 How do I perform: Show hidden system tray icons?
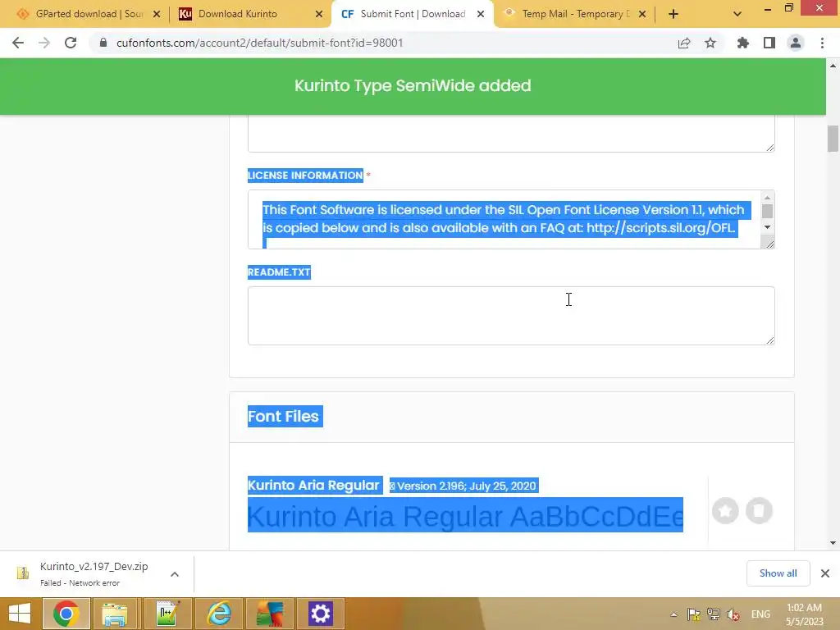click(x=673, y=614)
